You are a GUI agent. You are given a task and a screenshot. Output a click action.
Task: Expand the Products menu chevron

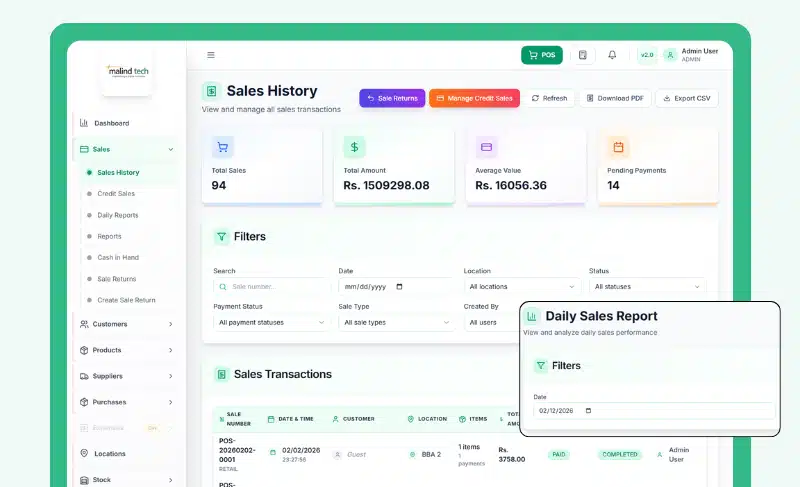click(170, 350)
